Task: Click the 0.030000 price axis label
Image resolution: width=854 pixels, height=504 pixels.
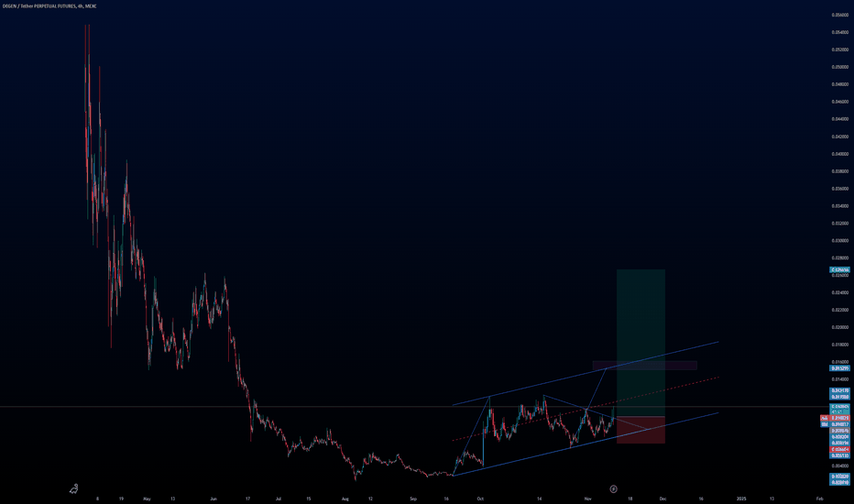Action: click(839, 241)
